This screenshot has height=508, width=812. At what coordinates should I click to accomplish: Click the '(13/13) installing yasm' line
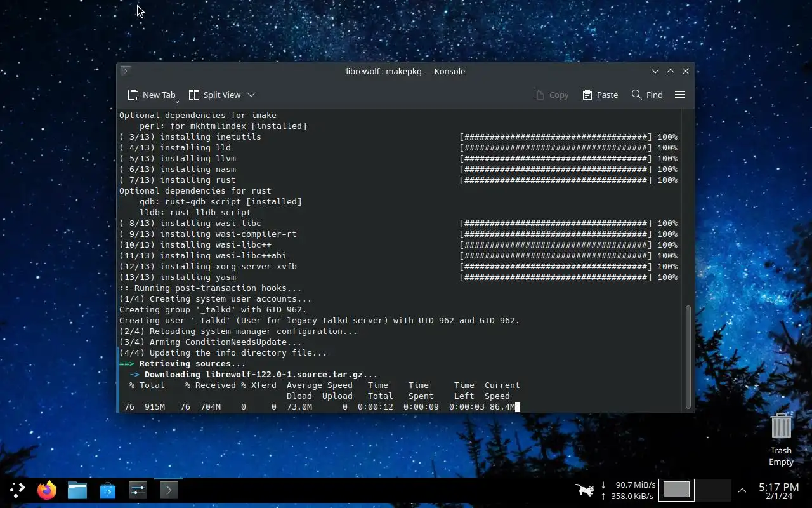tap(178, 277)
